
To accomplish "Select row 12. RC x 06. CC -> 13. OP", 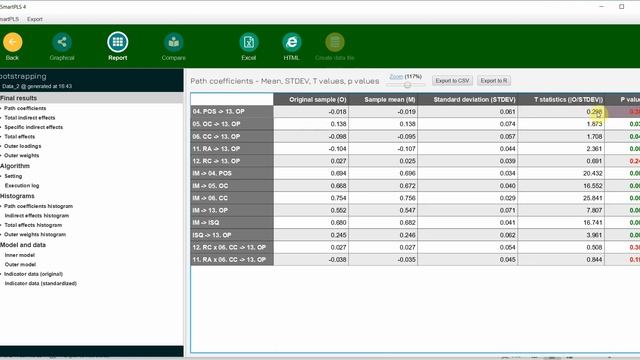I will [x=232, y=247].
